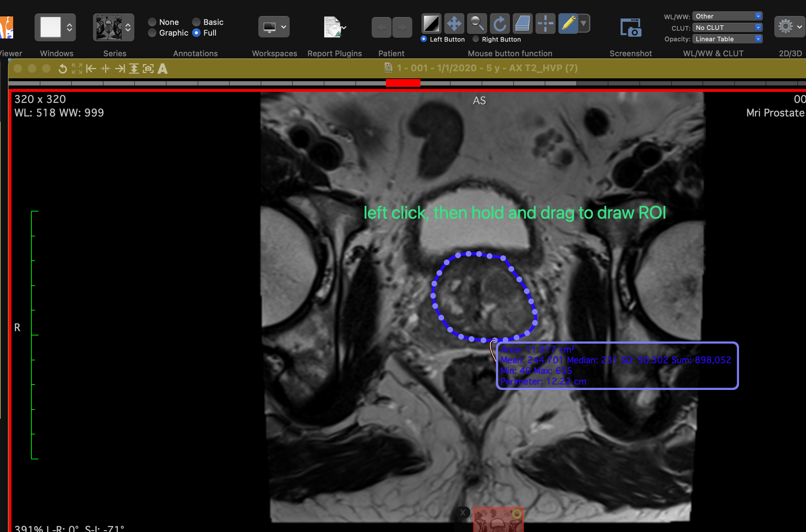Image resolution: width=806 pixels, height=532 pixels.
Task: Click the red prostate thumbnail preview
Action: (498, 520)
